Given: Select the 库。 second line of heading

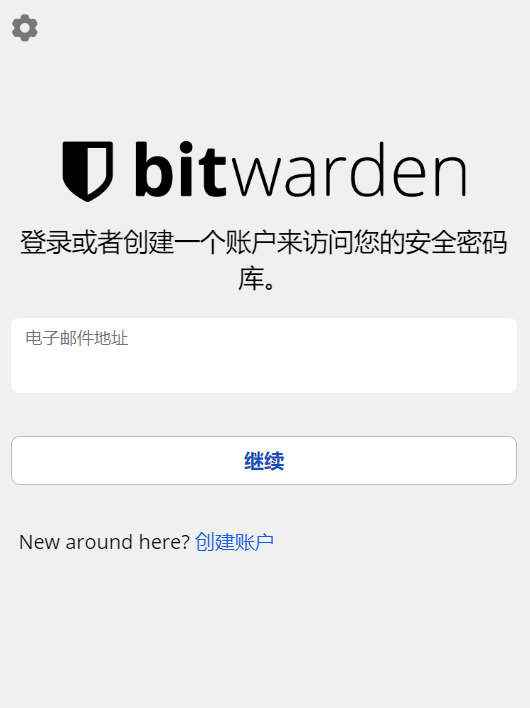Looking at the screenshot, I should [x=256, y=279].
